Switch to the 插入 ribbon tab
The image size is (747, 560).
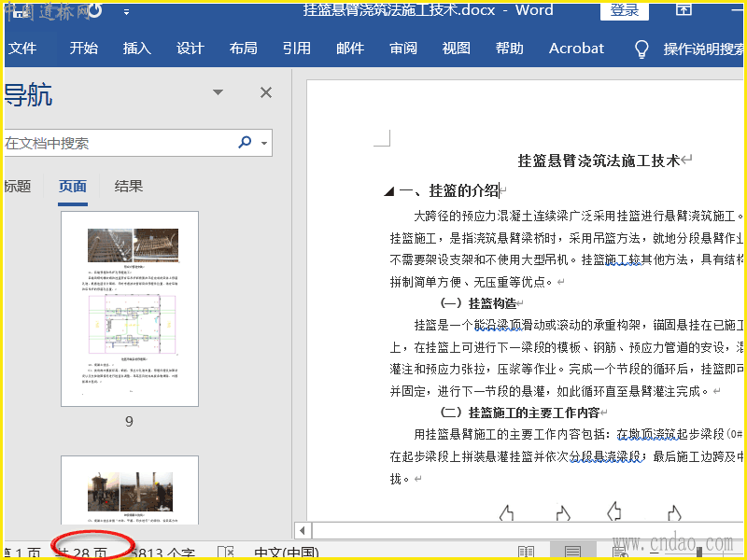click(x=137, y=49)
